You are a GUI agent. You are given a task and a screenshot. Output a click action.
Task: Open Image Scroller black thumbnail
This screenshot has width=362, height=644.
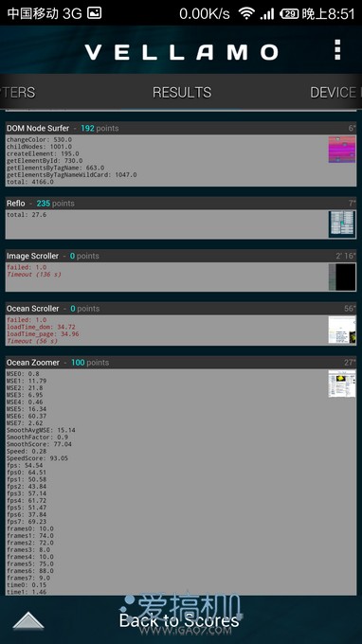(342, 277)
